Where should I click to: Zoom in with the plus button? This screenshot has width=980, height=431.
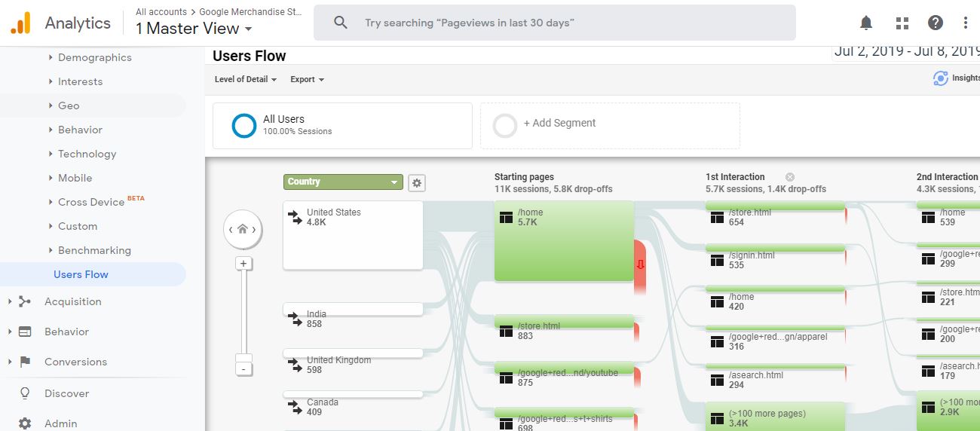point(243,264)
